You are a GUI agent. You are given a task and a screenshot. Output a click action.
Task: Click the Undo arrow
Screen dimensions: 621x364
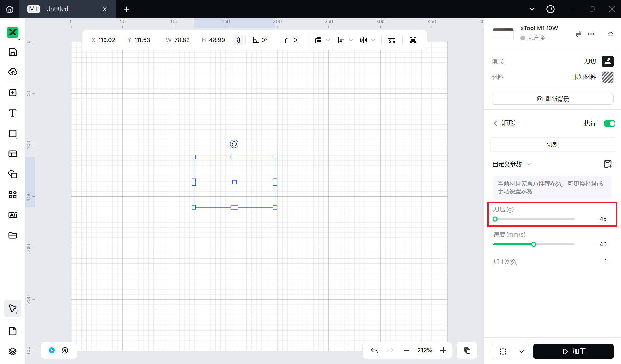pyautogui.click(x=374, y=350)
